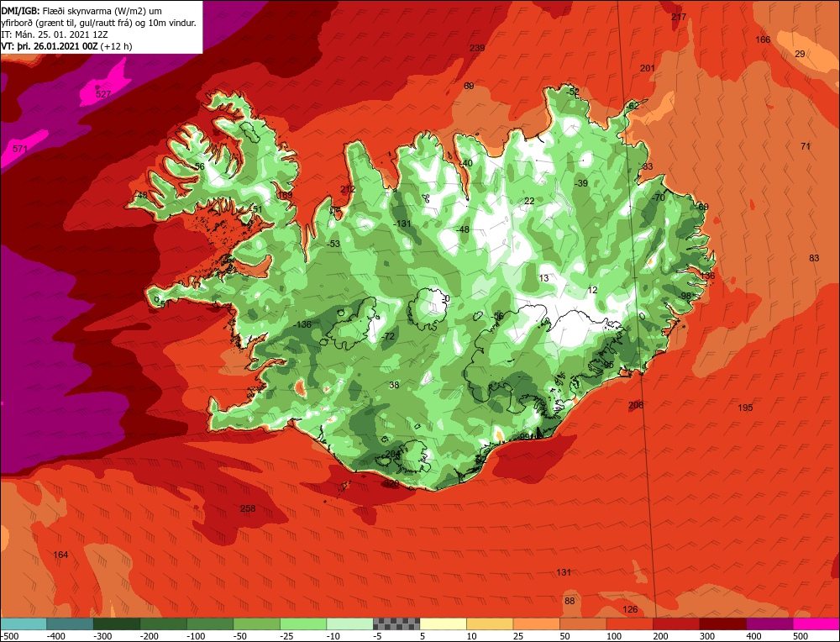Click the 22 value in north Iceland
This screenshot has height=642, width=840.
tap(529, 202)
